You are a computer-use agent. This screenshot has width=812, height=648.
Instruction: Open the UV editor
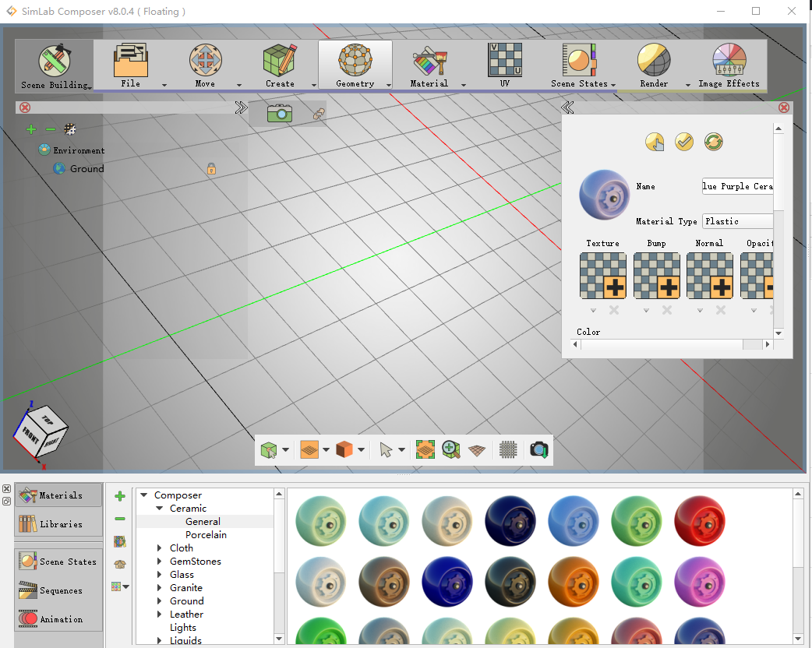click(504, 65)
